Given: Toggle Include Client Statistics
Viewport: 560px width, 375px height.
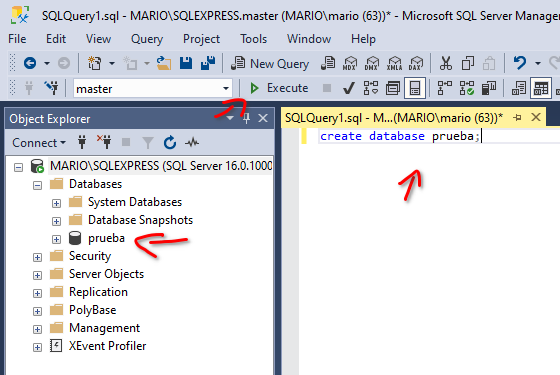Looking at the screenshot, I should coord(489,88).
